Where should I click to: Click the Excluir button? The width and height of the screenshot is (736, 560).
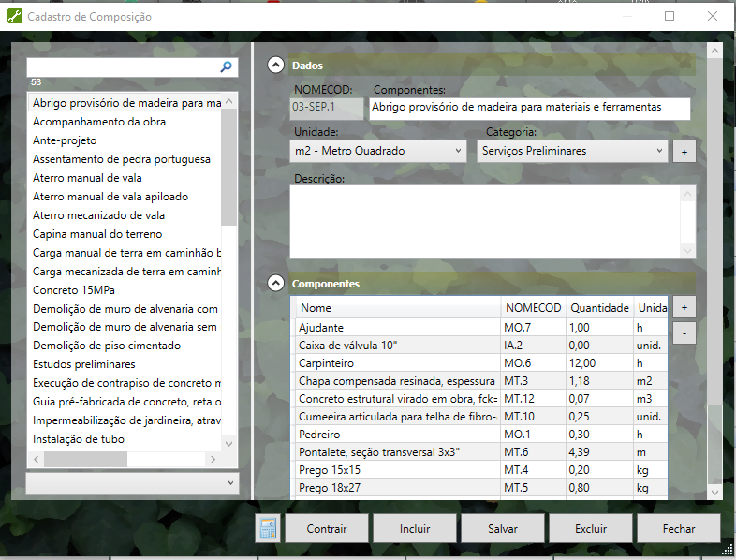591,529
